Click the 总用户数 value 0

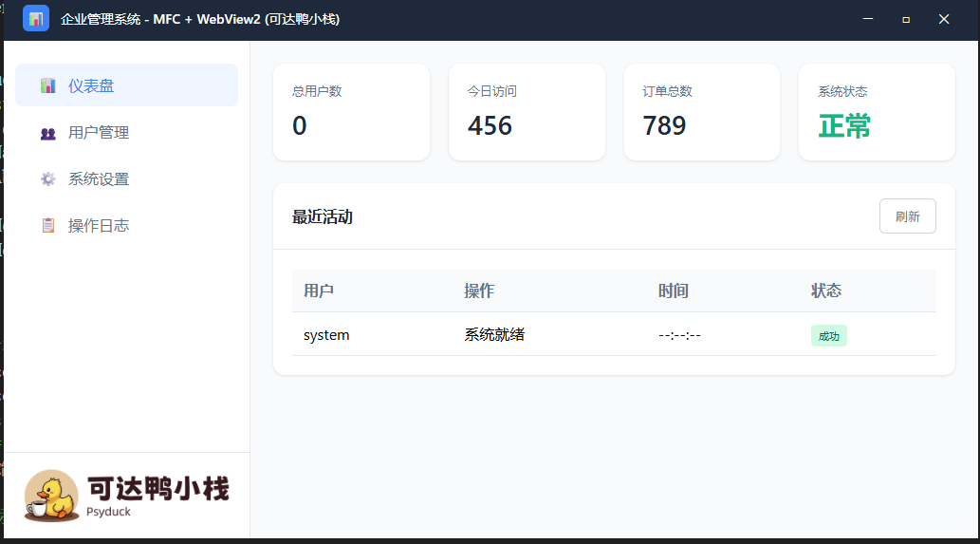[300, 125]
